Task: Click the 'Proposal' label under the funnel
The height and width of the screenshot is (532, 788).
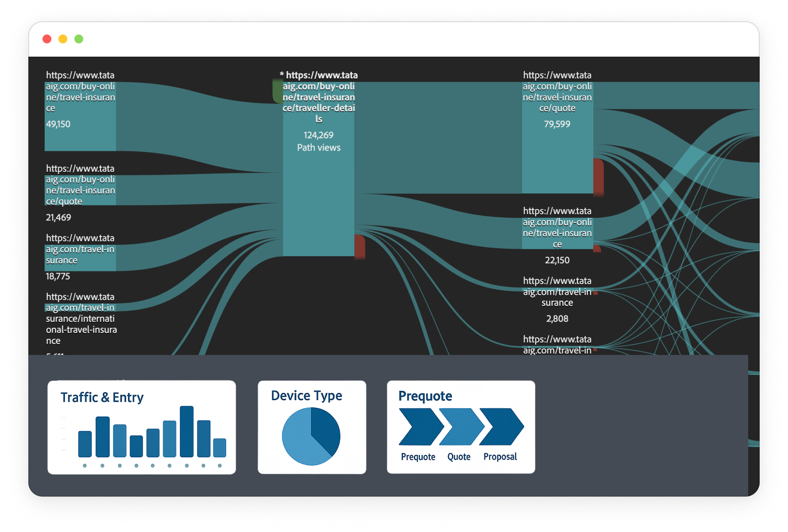Action: [x=500, y=457]
